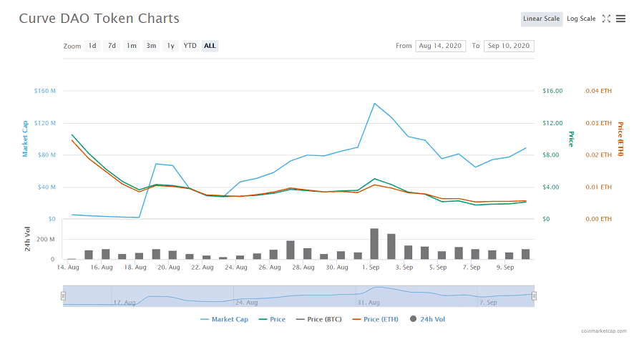
Task: Toggle fullscreen chart view icon
Action: click(x=606, y=19)
